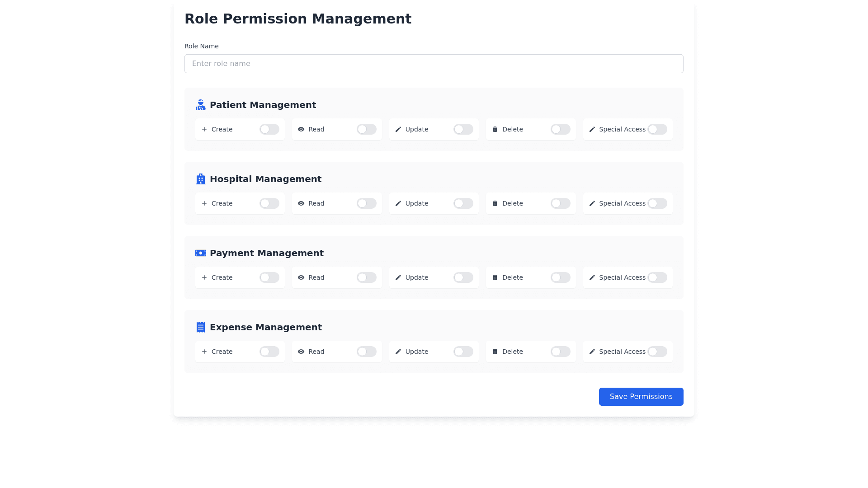Turn on Delete for Payment Management
Screen dimensions: 868x488
pos(560,277)
